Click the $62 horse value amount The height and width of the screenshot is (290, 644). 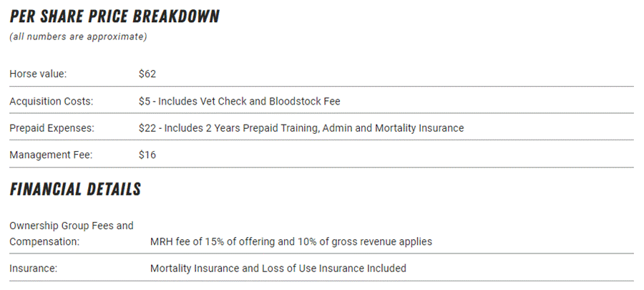tap(147, 74)
